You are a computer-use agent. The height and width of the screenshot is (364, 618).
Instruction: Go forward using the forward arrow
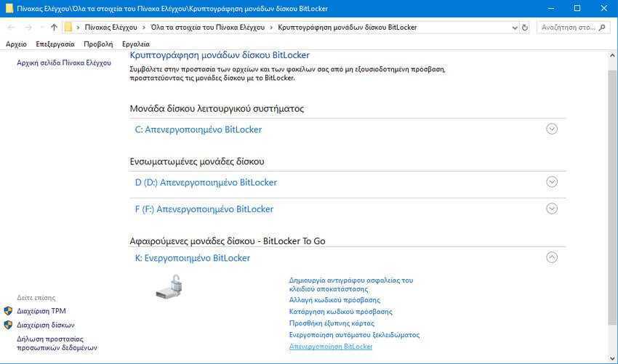point(28,27)
